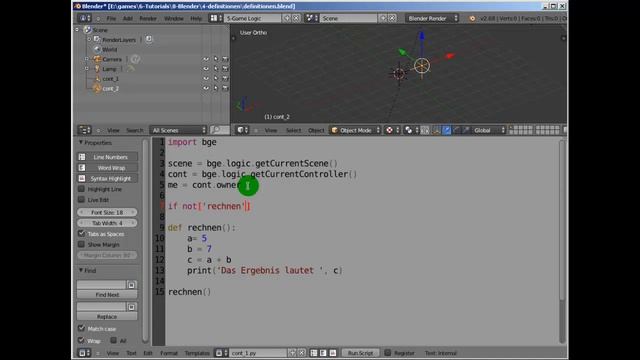Open the Blender Render engine dropdown
This screenshot has height=360, width=640.
(x=432, y=18)
